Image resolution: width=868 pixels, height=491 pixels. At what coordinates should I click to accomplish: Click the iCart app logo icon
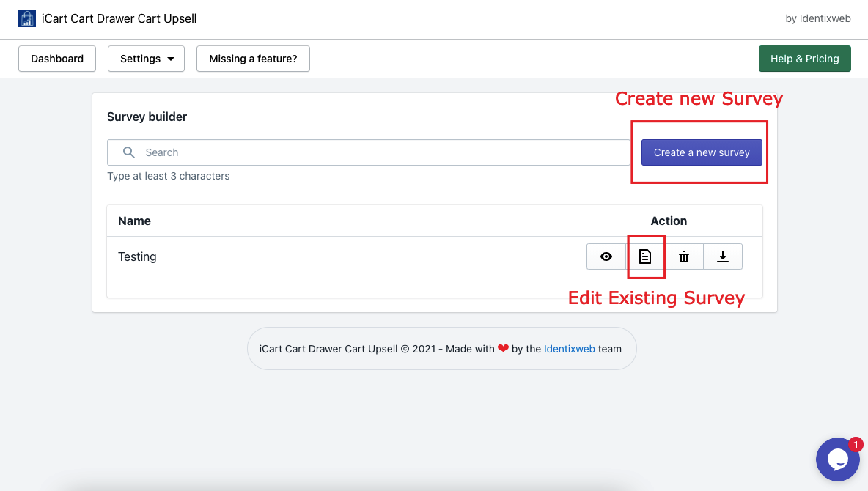pos(27,18)
